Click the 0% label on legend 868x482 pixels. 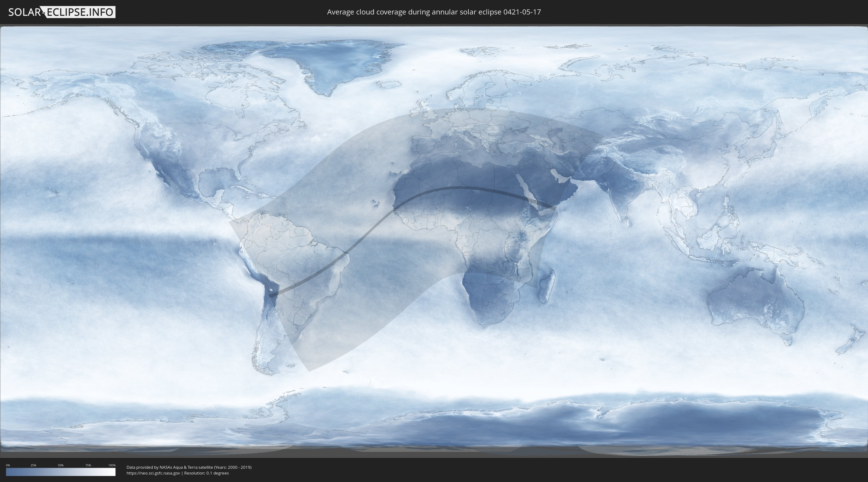8,465
